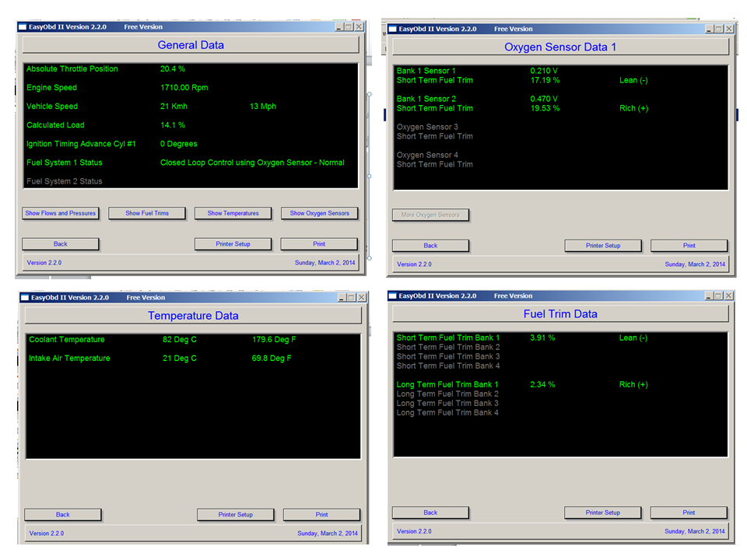The image size is (747, 560).
Task: Click Back in the General Data window
Action: tap(61, 243)
